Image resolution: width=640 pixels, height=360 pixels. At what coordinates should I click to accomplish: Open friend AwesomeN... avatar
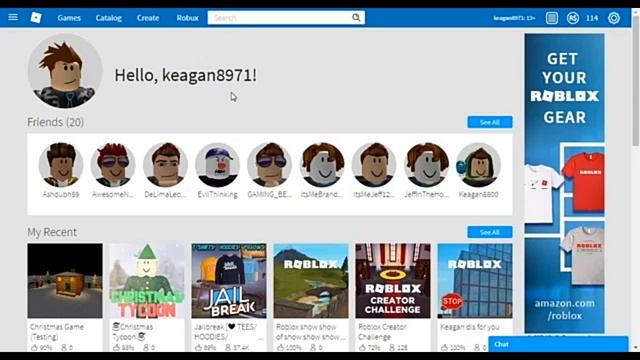pyautogui.click(x=113, y=164)
